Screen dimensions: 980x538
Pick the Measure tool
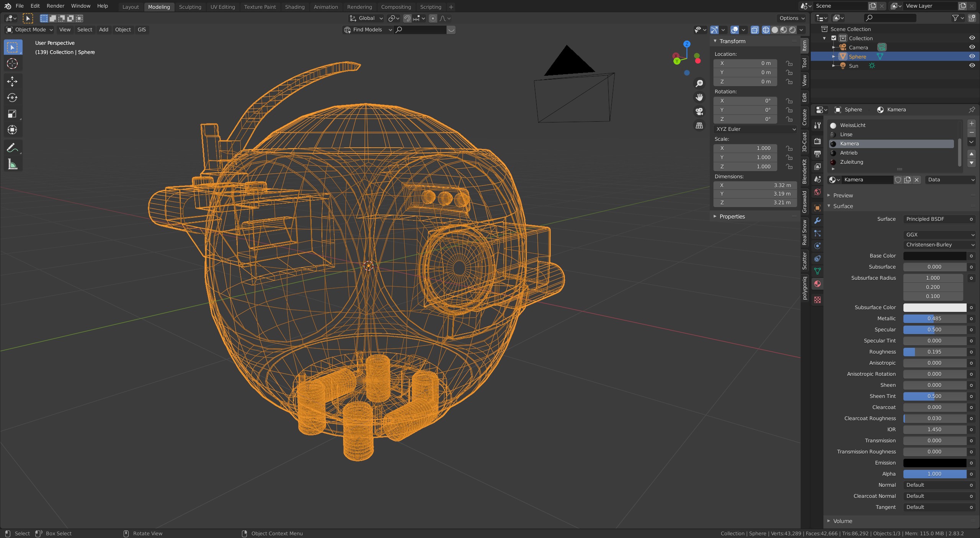point(12,165)
